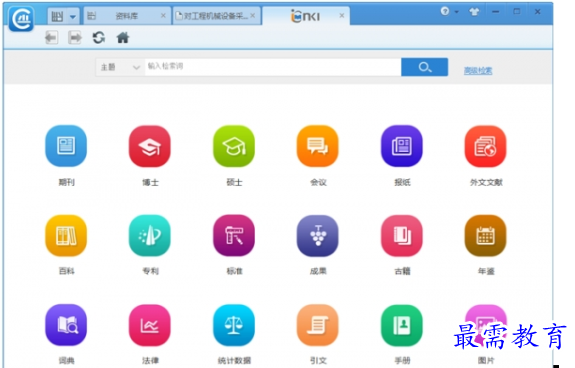Open the help question mark icon
The width and height of the screenshot is (575, 368).
445,11
